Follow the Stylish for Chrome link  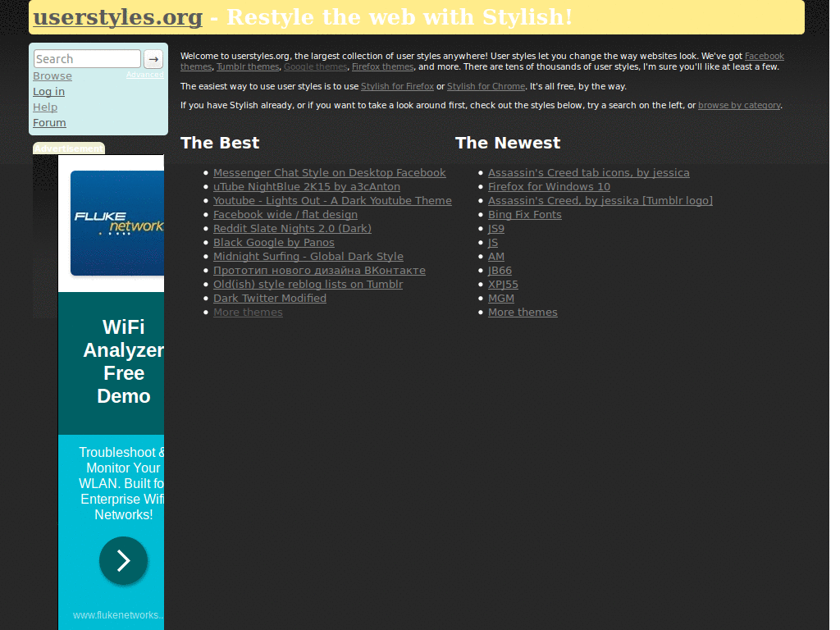[x=486, y=86]
